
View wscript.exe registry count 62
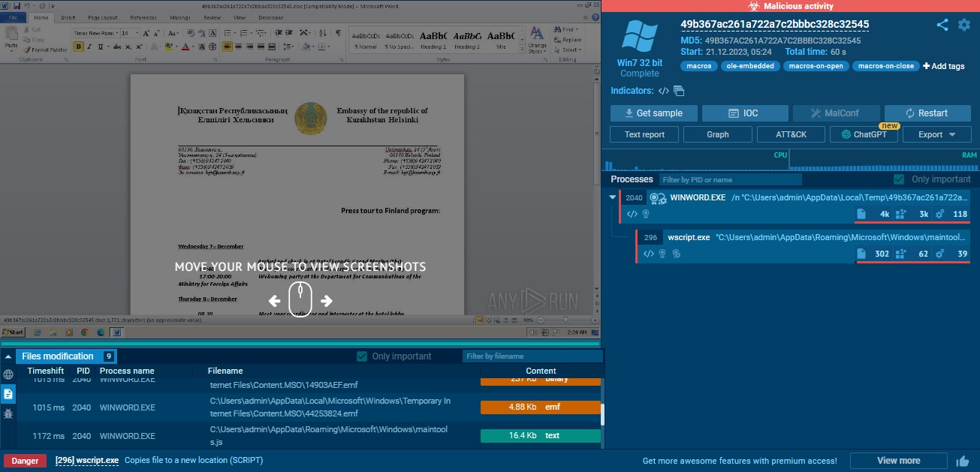point(913,254)
